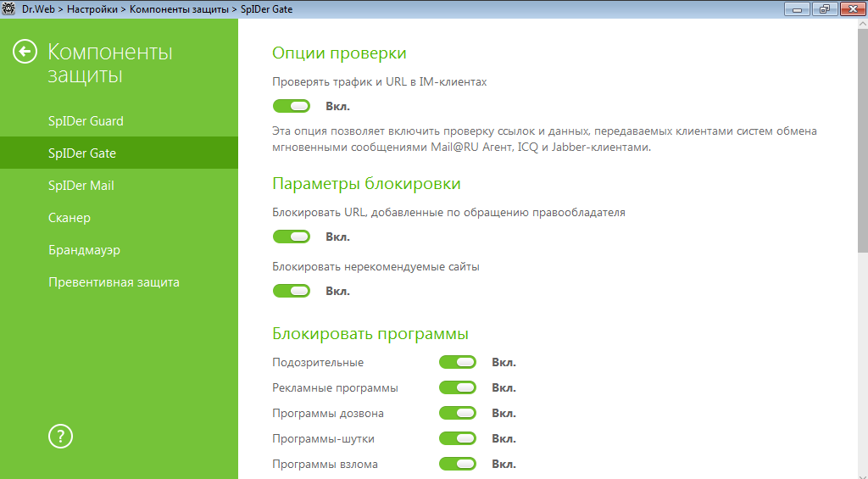Click the vertical scrollbar thumb

(x=862, y=142)
